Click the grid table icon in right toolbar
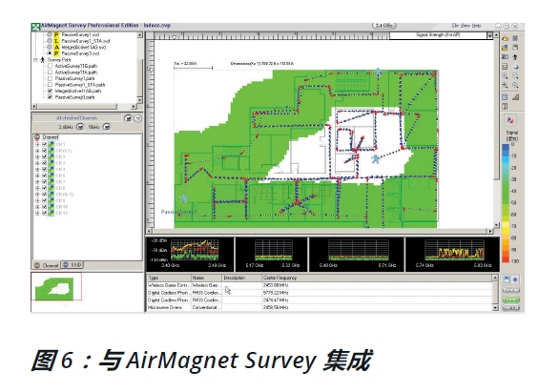This screenshot has width=560, height=392. 505,96
